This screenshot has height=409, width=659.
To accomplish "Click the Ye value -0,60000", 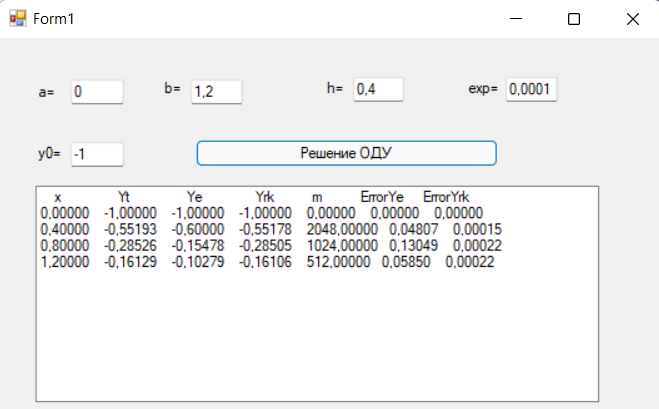I will click(198, 230).
